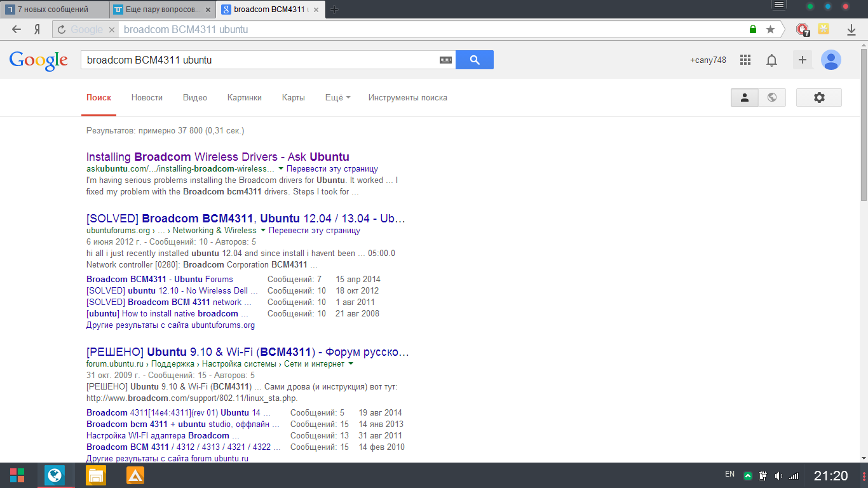Open '[SOLVED] Broadcom BCM 4311 network' sublink
This screenshot has width=868, height=488.
point(169,302)
